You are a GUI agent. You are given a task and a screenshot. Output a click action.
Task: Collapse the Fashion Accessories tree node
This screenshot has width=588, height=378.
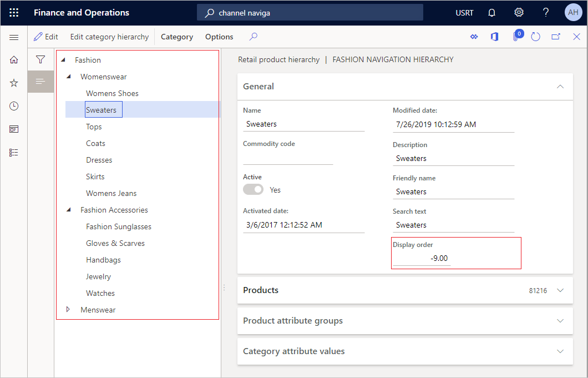pyautogui.click(x=69, y=210)
